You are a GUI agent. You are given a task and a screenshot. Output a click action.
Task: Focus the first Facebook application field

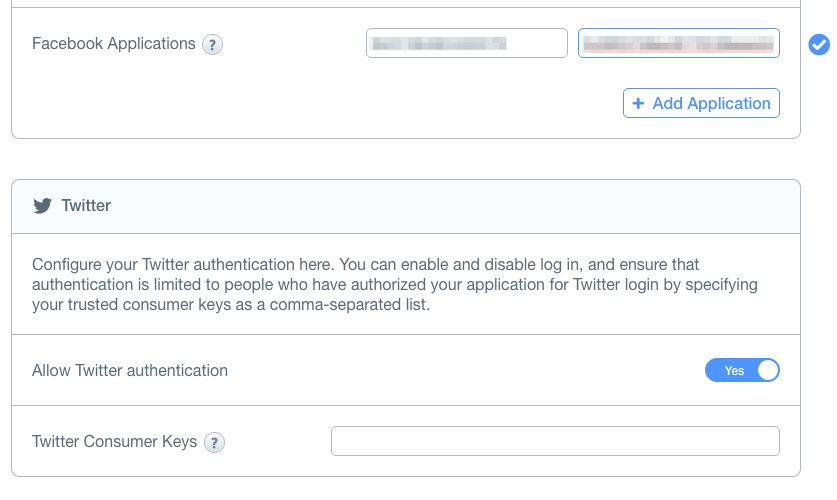click(x=466, y=43)
